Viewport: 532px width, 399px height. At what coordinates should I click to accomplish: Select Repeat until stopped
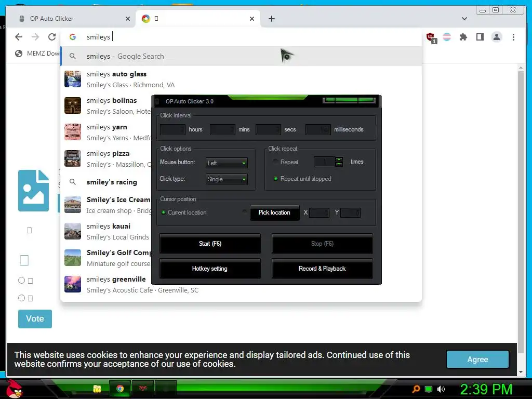[275, 179]
